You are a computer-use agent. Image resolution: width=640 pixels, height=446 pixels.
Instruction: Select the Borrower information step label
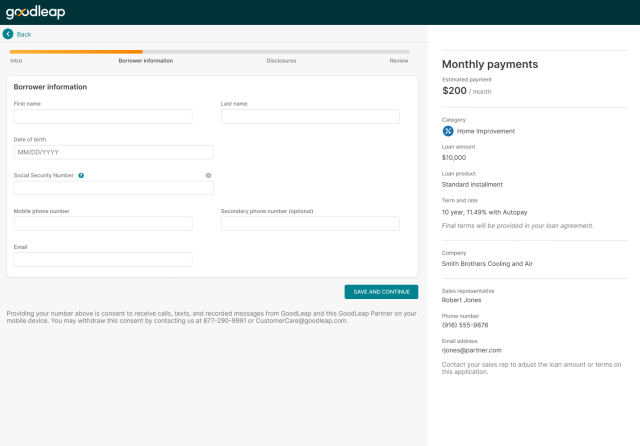coord(145,60)
